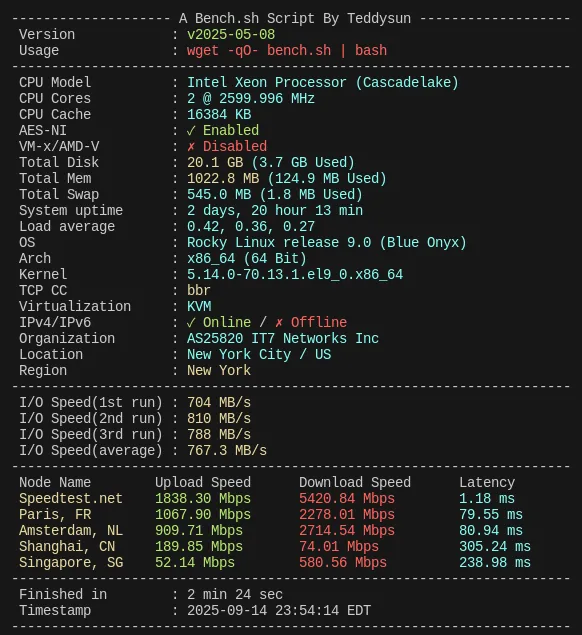Click the red X beside Disabled

[191, 147]
